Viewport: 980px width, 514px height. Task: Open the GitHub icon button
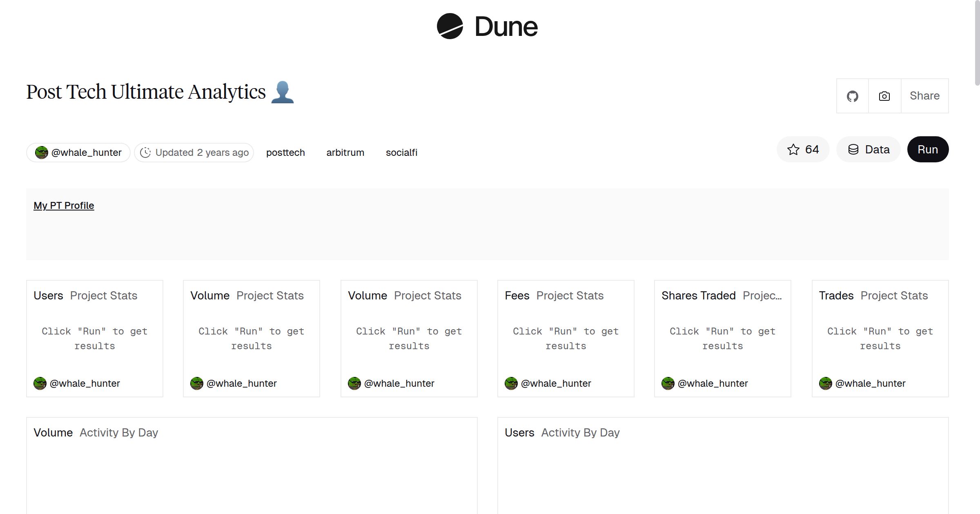[x=852, y=96]
